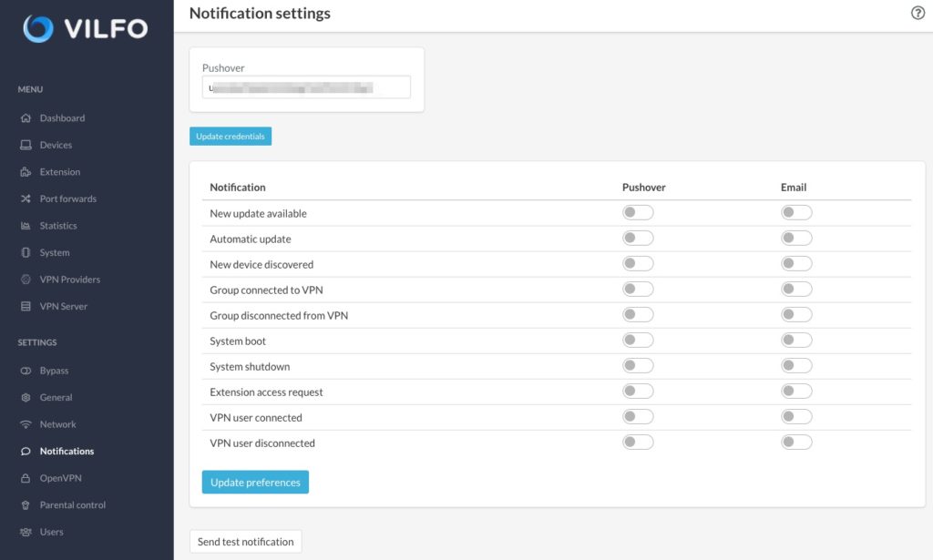The width and height of the screenshot is (933, 560).
Task: Click the Update credentials button
Action: click(231, 137)
